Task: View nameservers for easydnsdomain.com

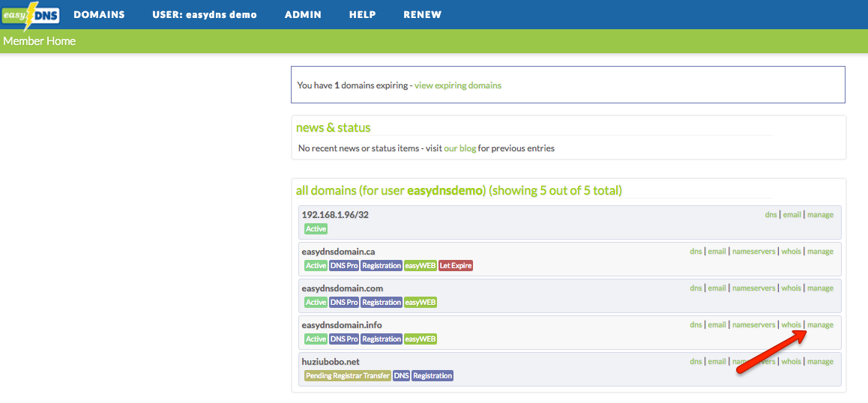Action: tap(753, 288)
